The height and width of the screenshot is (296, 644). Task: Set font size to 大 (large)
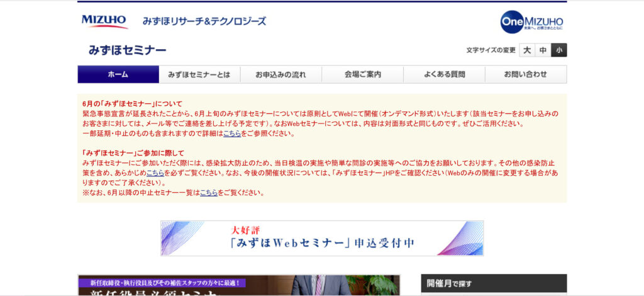tap(527, 50)
